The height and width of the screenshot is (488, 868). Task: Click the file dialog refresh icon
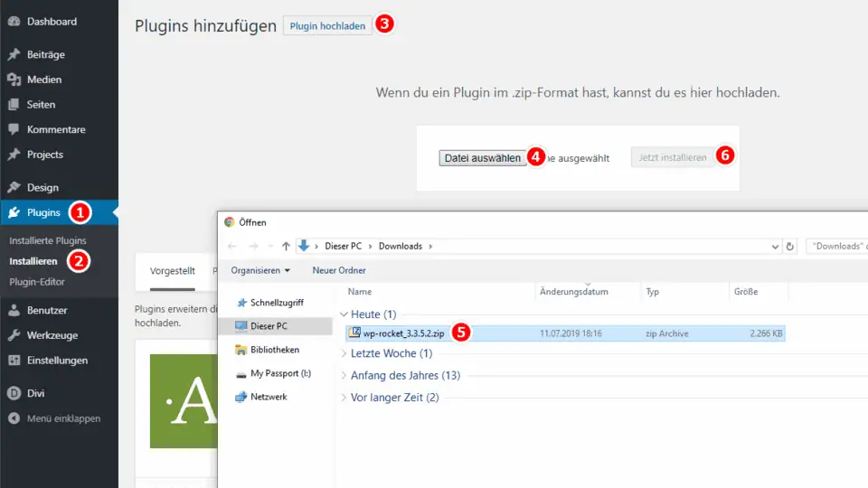click(791, 246)
